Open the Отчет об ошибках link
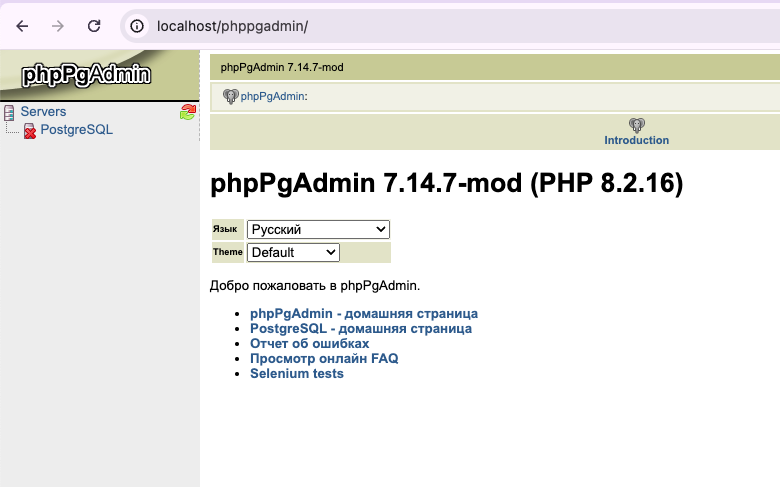Viewport: 780px width, 487px height. (309, 343)
